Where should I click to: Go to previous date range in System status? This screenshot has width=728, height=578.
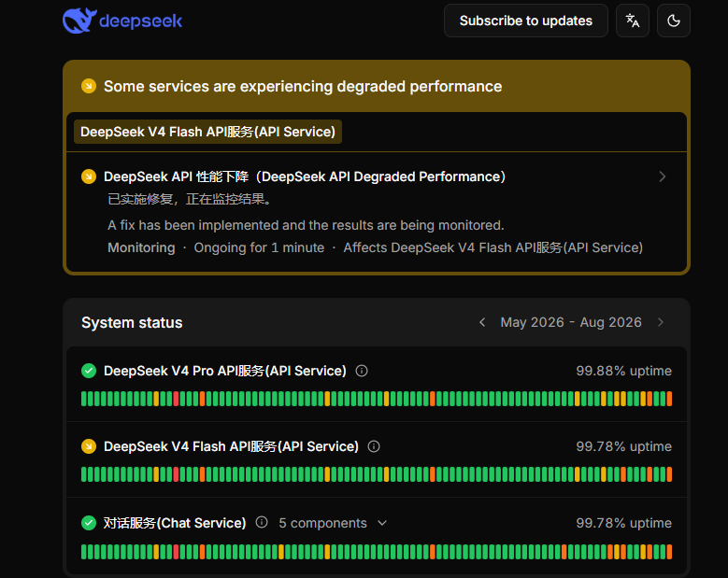[482, 322]
